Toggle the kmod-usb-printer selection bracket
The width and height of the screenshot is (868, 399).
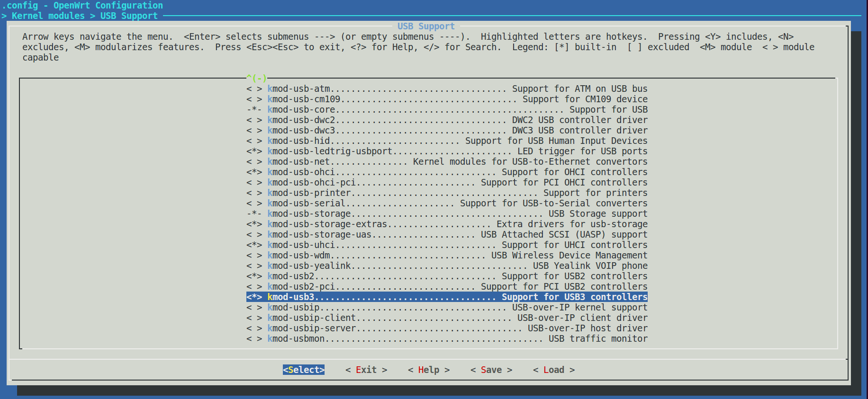pyautogui.click(x=254, y=193)
